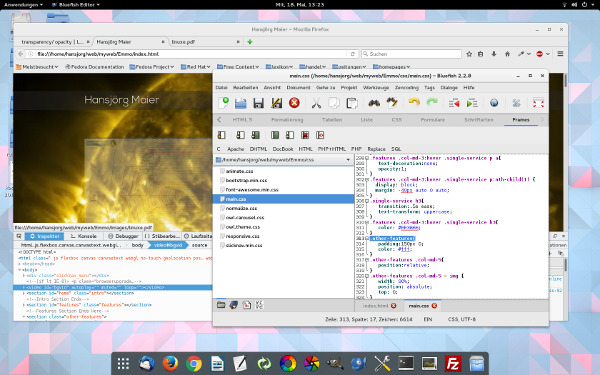Open Find with binoculars icon

tap(374, 103)
